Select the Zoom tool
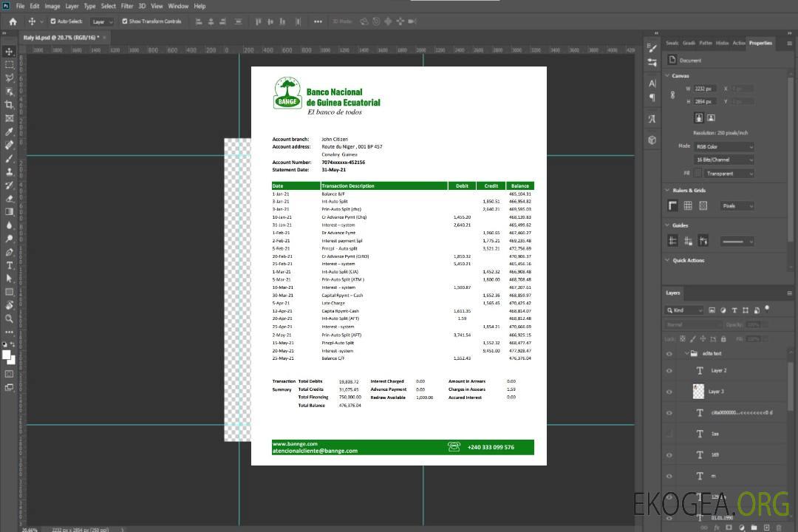 tap(9, 318)
